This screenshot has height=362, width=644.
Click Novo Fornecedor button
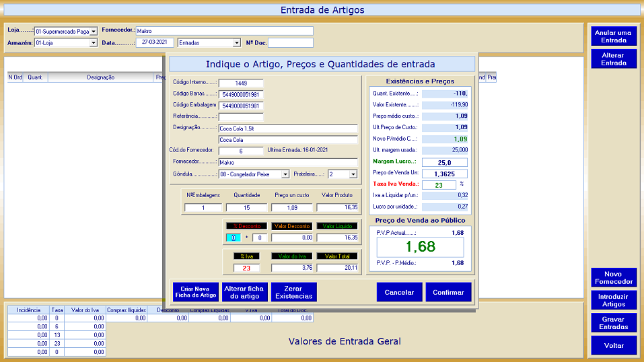(x=613, y=278)
